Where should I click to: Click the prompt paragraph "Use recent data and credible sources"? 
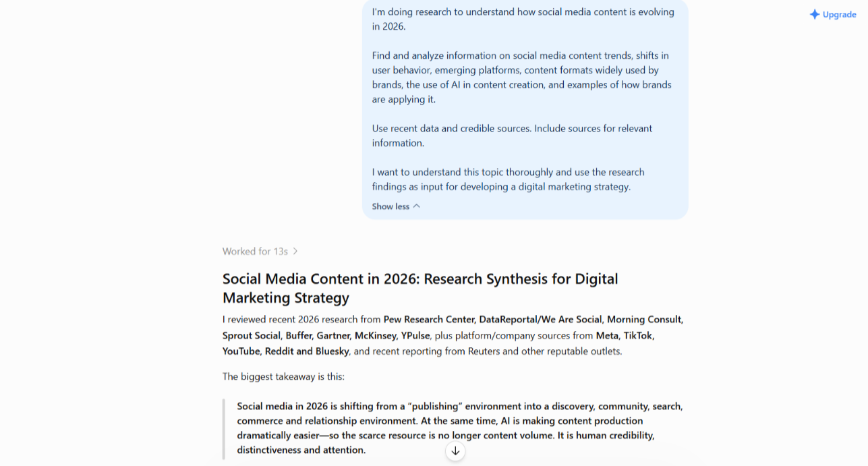tap(513, 136)
